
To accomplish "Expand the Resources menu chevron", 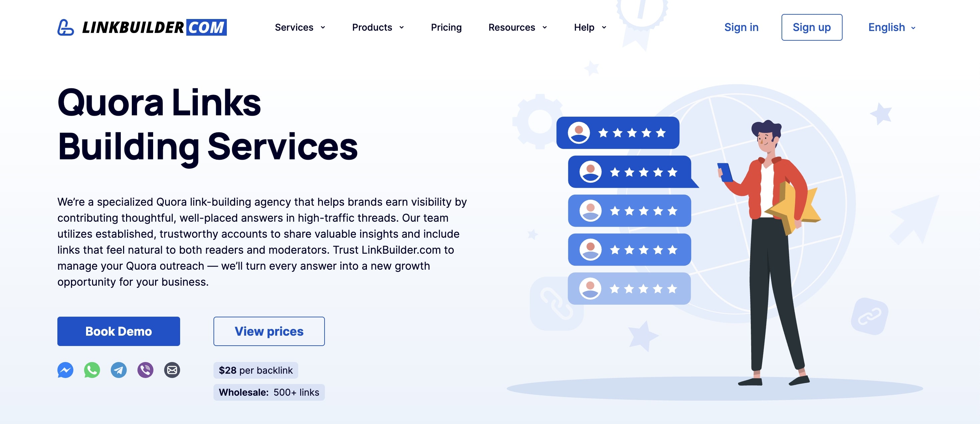I will pyautogui.click(x=545, y=27).
